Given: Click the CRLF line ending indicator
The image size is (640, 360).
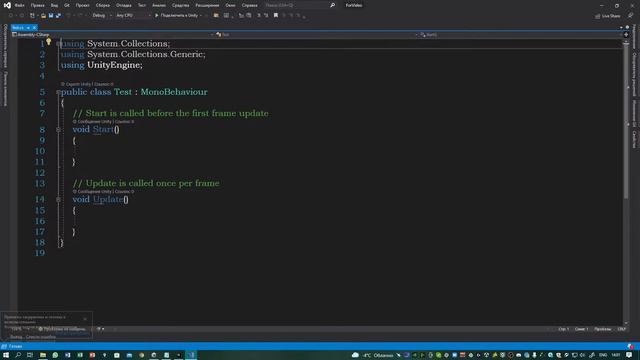Looking at the screenshot, I should coord(622,329).
